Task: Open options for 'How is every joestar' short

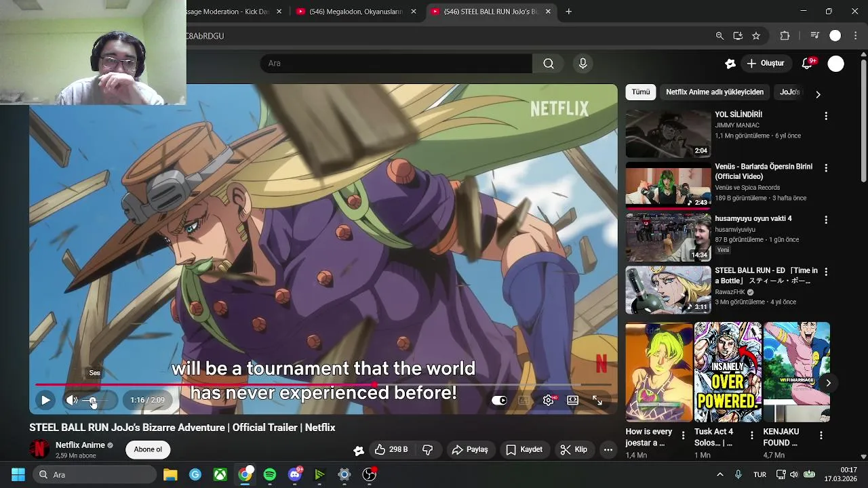Action: click(683, 436)
